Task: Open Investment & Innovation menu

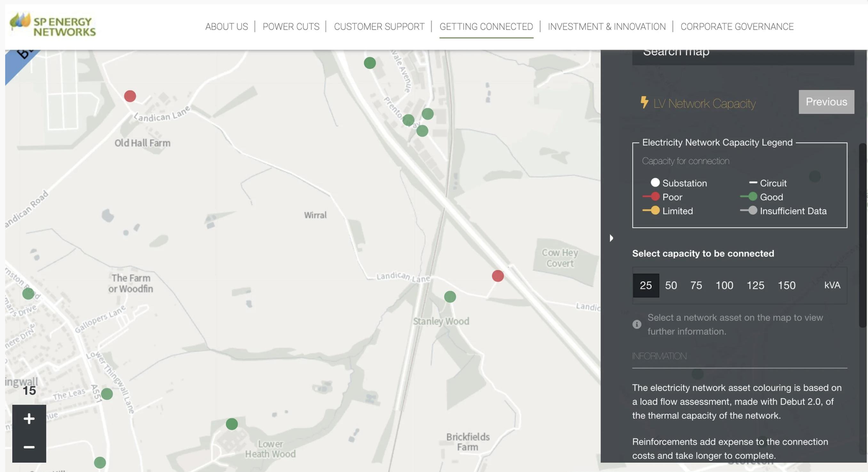Action: tap(607, 27)
